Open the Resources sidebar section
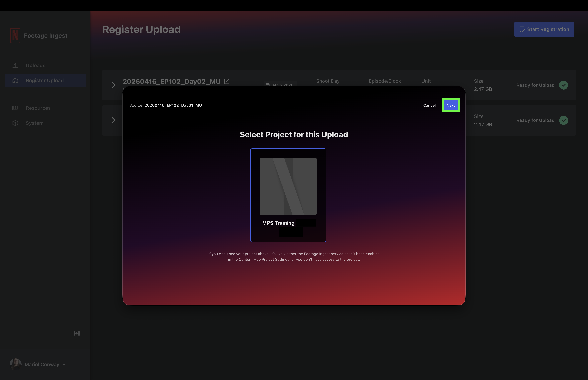Viewport: 588px width, 380px height. tap(45, 108)
